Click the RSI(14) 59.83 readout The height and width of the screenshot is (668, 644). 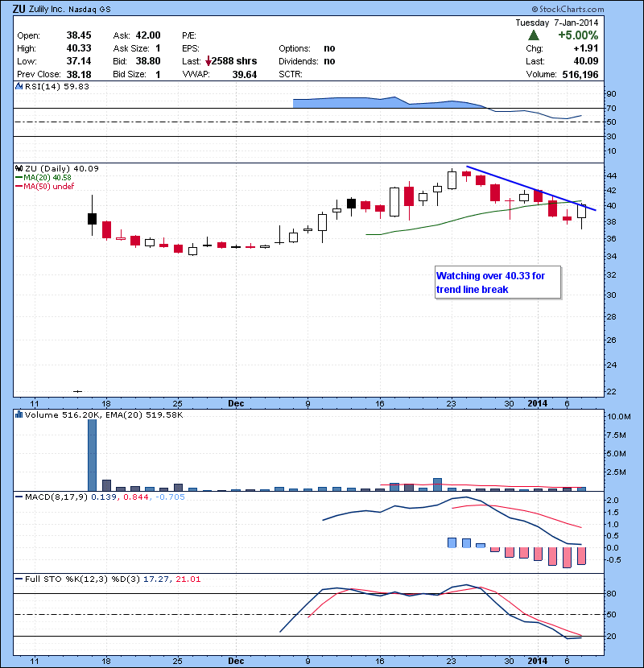(57, 86)
